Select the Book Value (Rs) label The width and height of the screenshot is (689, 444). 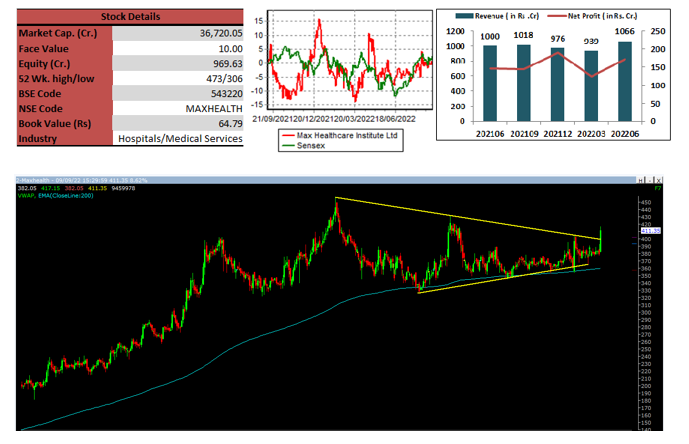point(55,124)
